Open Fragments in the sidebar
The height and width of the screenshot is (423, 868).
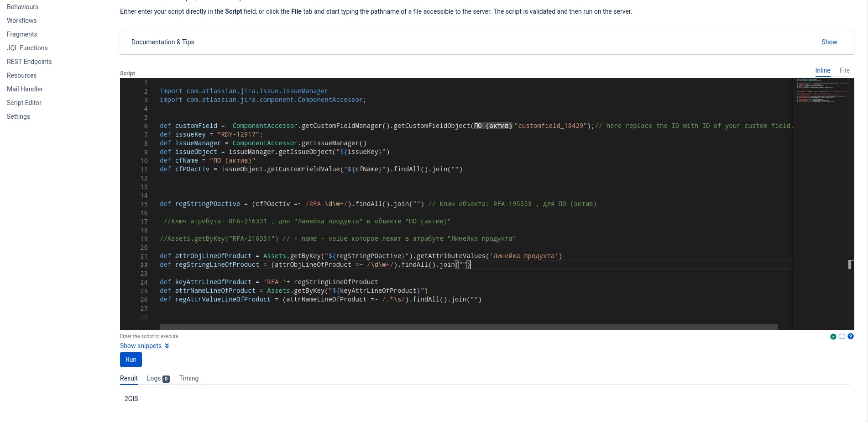point(22,34)
